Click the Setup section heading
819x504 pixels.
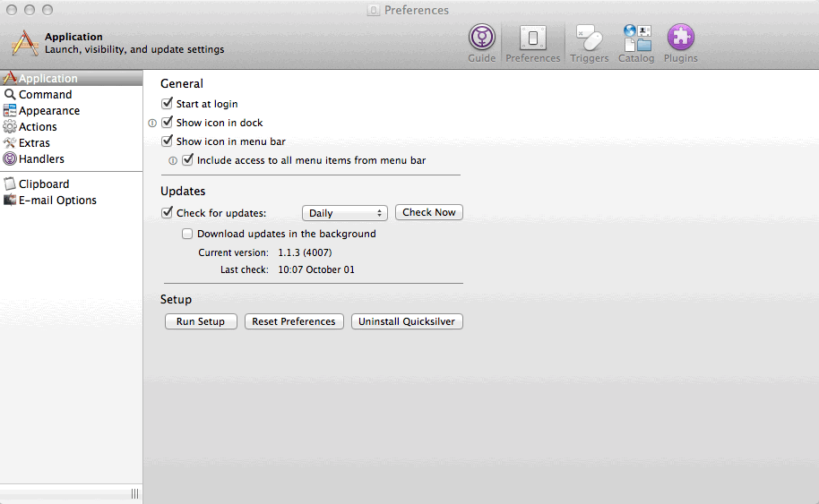176,300
